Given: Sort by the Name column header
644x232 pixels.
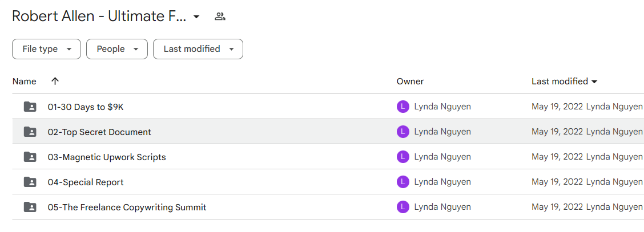Looking at the screenshot, I should [24, 82].
